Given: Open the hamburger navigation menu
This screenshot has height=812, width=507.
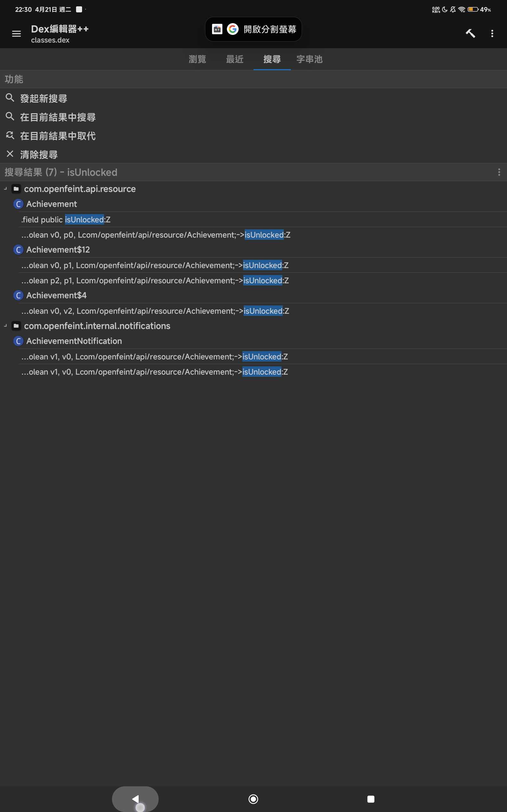Looking at the screenshot, I should 16,34.
